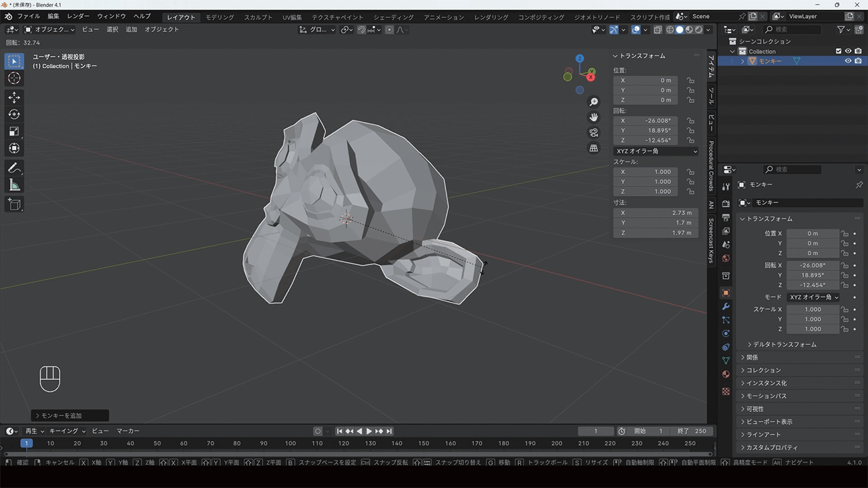868x488 pixels.
Task: Switch to wireframe viewport shading
Action: pos(670,30)
